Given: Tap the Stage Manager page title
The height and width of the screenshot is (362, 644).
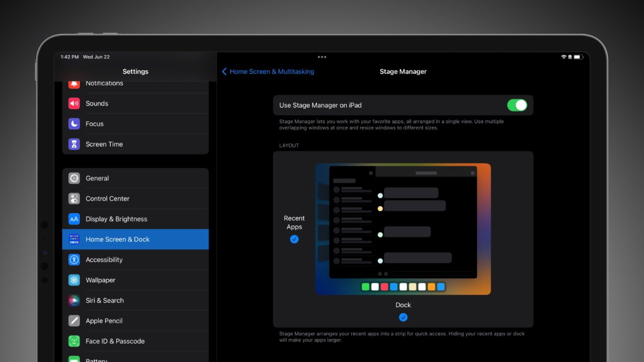Looking at the screenshot, I should click(403, 71).
